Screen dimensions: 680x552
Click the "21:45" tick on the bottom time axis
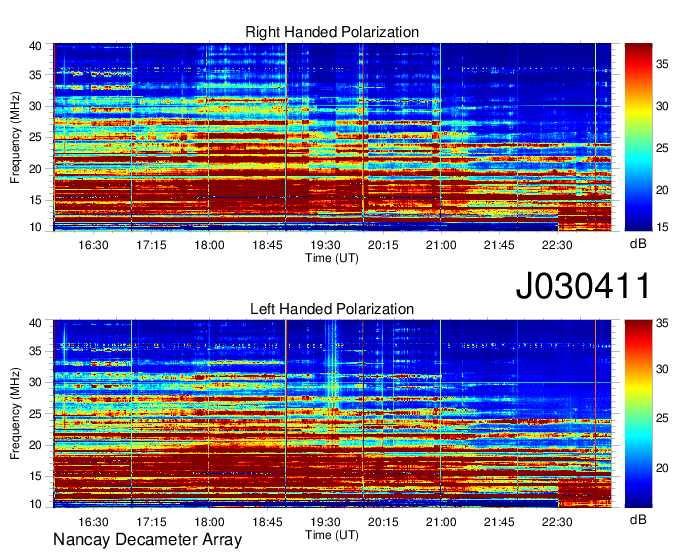pyautogui.click(x=499, y=522)
